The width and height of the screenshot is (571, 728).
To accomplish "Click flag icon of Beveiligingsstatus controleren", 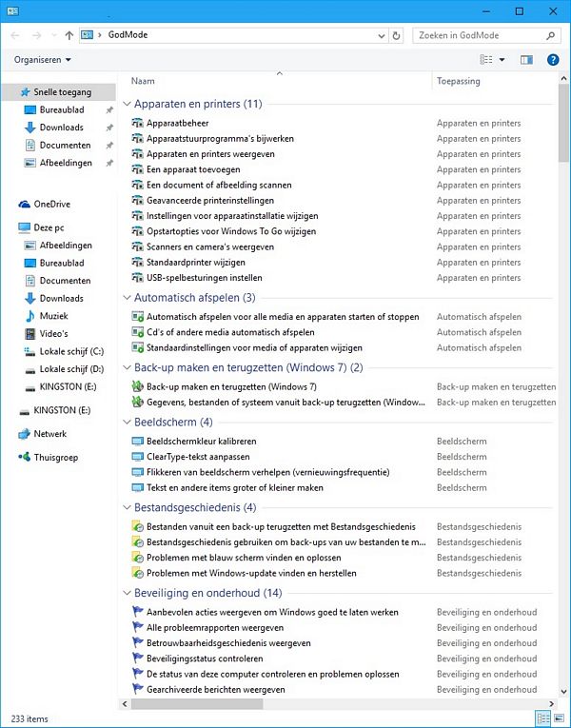I will (137, 659).
